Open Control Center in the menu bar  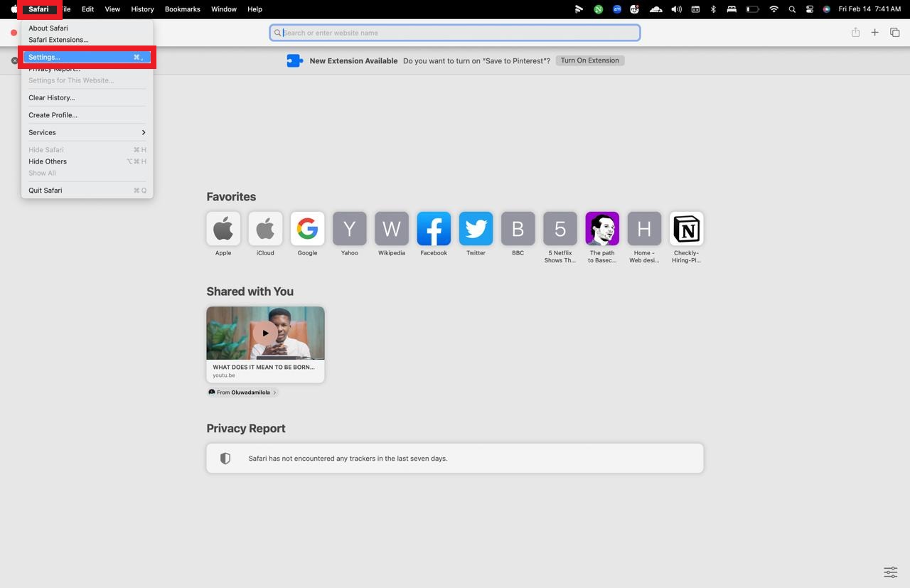pyautogui.click(x=810, y=9)
